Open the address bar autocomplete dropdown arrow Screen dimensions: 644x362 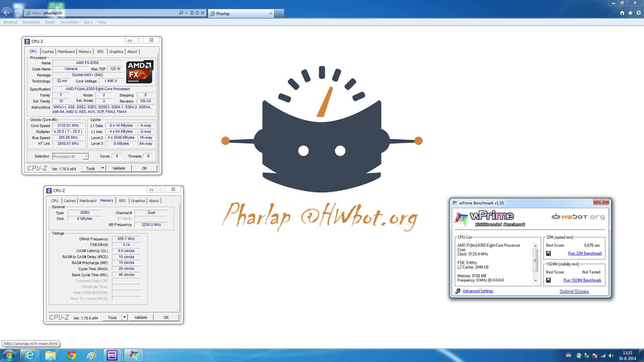click(186, 13)
